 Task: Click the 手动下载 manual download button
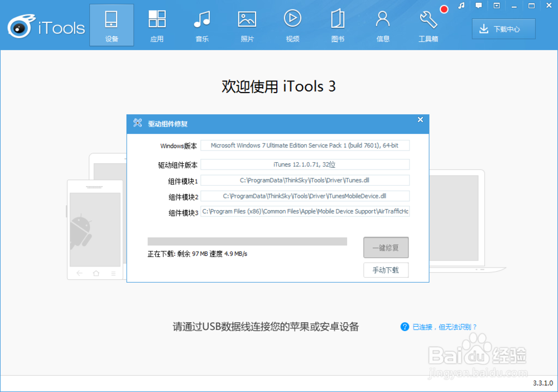pyautogui.click(x=386, y=270)
